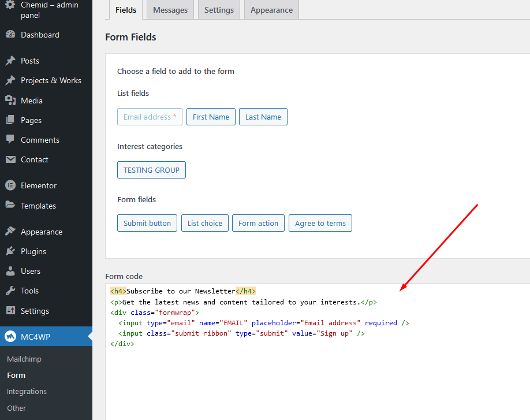Go to the Pages section
The height and width of the screenshot is (420, 530).
31,120
